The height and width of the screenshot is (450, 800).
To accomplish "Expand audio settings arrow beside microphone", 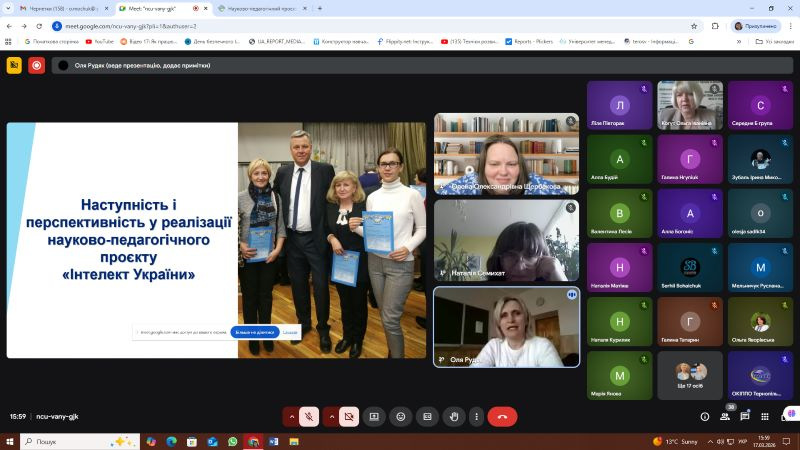I will (x=292, y=416).
